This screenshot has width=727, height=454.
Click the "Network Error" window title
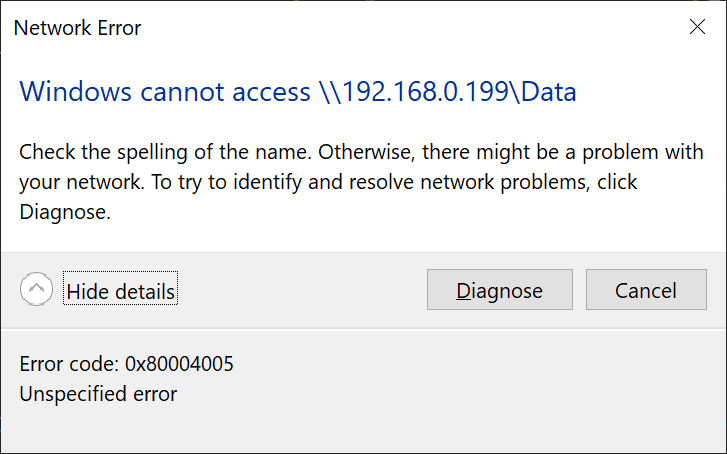click(x=77, y=28)
